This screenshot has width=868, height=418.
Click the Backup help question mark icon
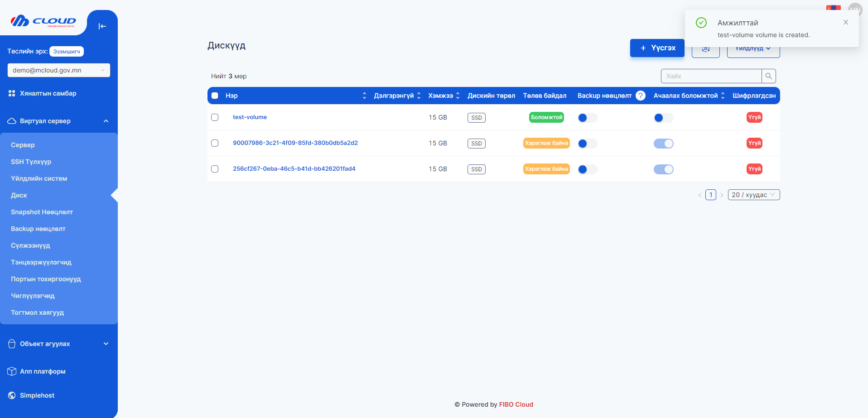pos(640,96)
